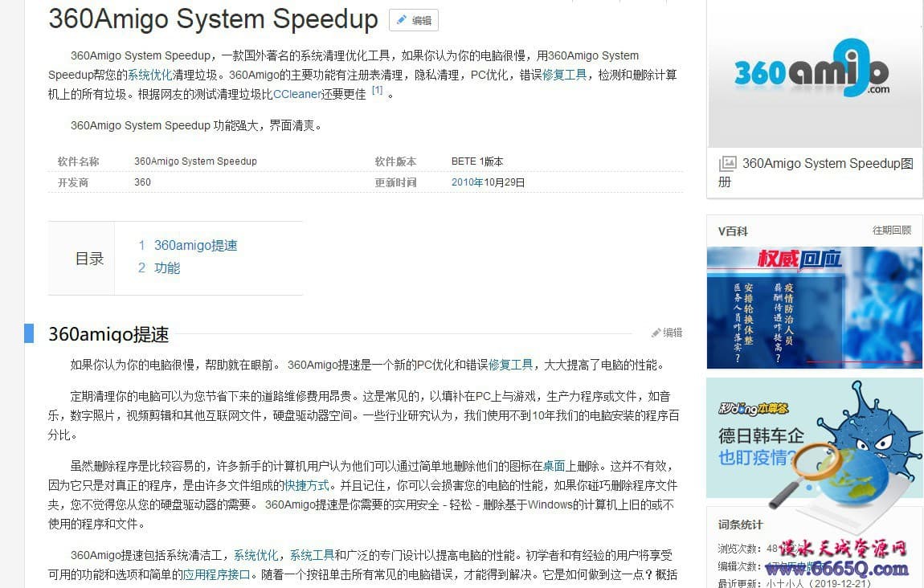Click the pencil icon in the title edit button
Image resolution: width=924 pixels, height=588 pixels.
401,20
